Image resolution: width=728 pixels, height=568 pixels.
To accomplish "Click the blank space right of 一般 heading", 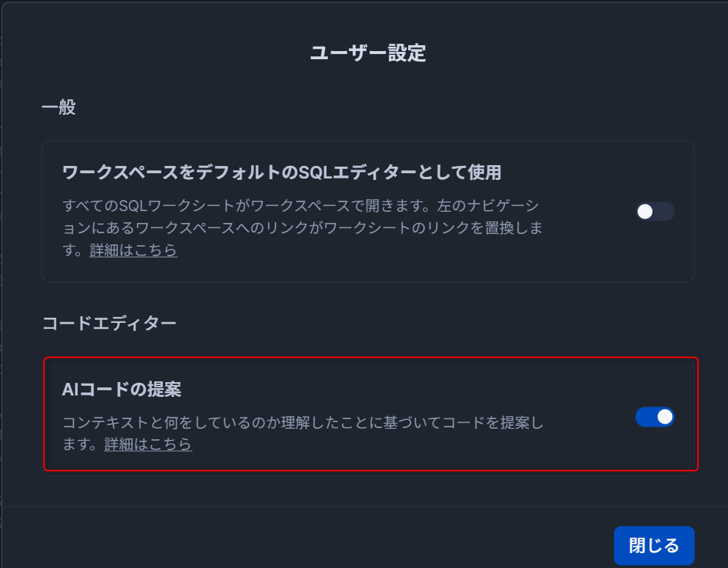I will [x=370, y=107].
